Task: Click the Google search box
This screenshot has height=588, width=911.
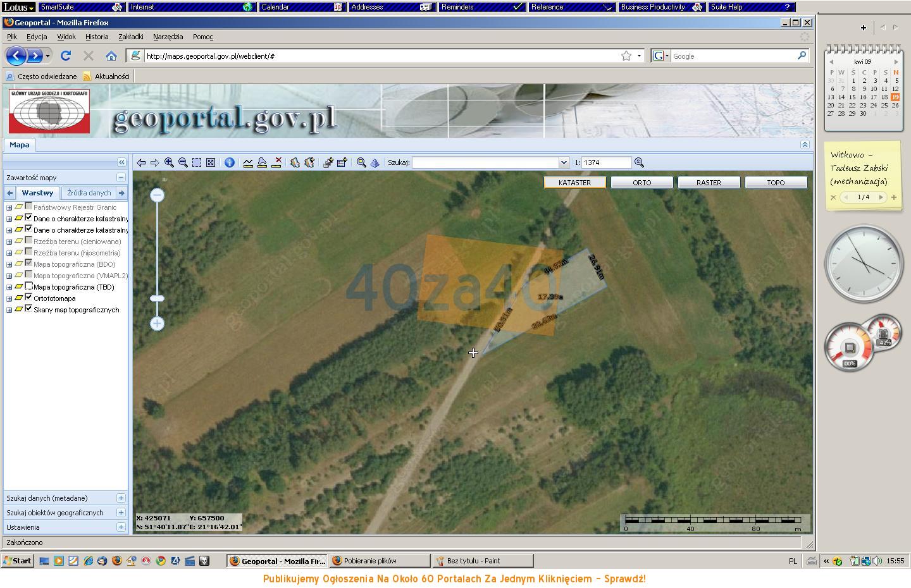Action: (734, 56)
